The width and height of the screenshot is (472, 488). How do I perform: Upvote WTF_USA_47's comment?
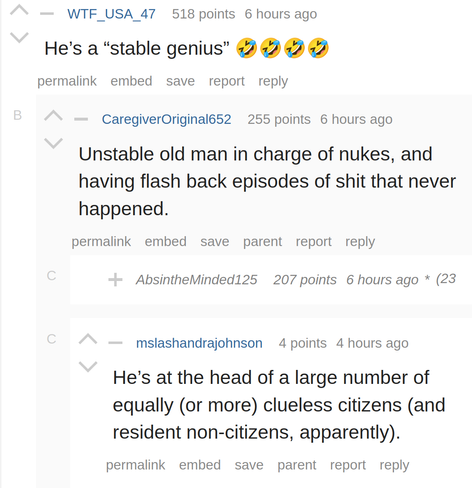[x=19, y=10]
